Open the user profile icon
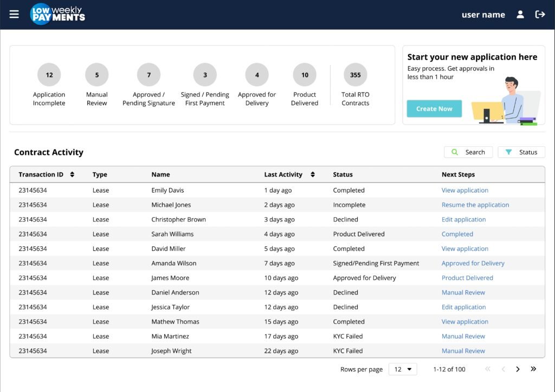This screenshot has height=392, width=555. click(x=520, y=15)
